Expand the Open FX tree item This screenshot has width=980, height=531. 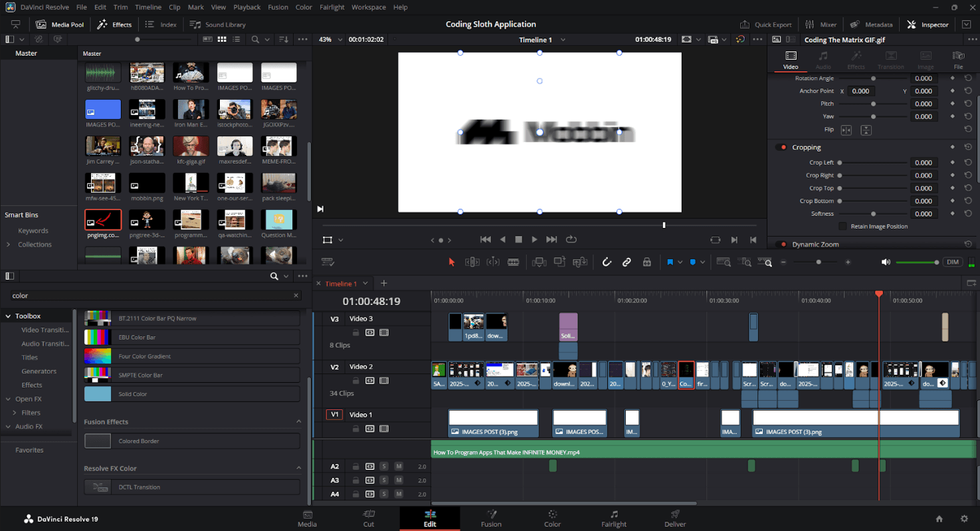coord(9,399)
